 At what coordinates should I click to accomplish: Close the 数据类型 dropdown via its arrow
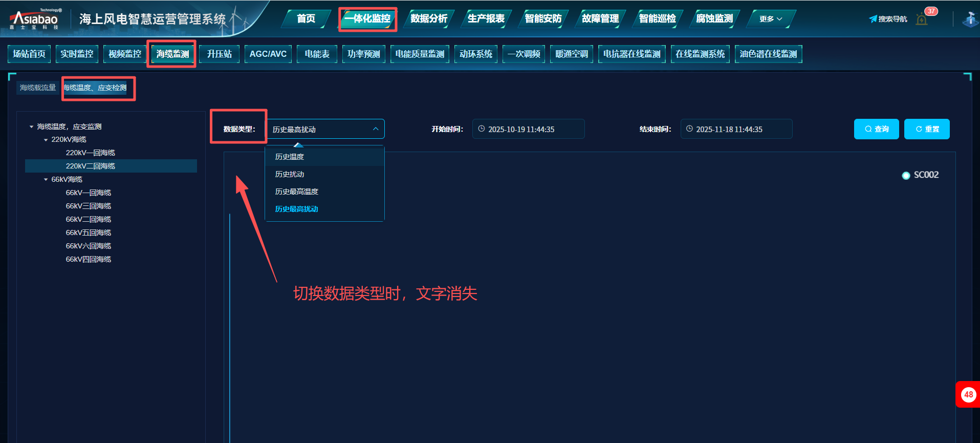376,129
